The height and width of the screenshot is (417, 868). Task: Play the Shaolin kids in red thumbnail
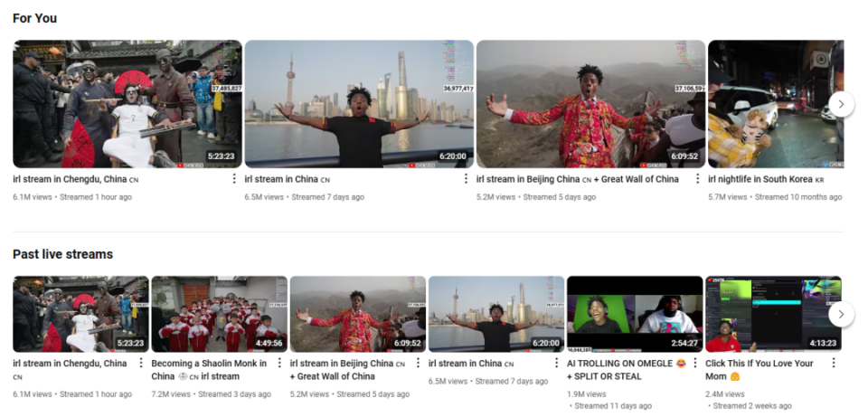click(x=219, y=314)
